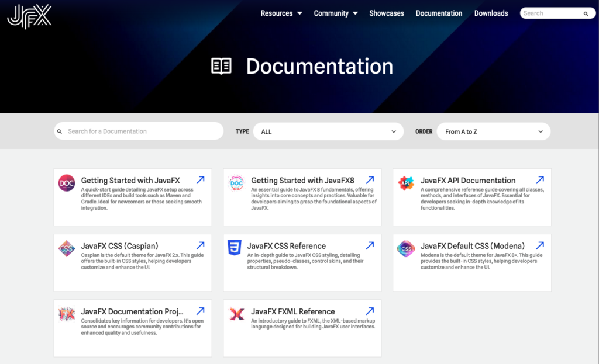Click description starting 'An in-depth guide to JavaFX CSS'
The height and width of the screenshot is (364, 599).
305,261
